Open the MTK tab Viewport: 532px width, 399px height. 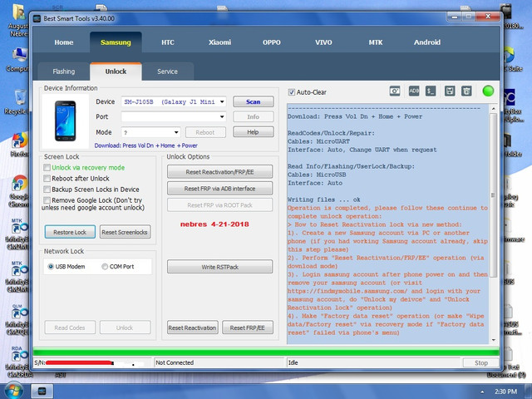click(376, 42)
